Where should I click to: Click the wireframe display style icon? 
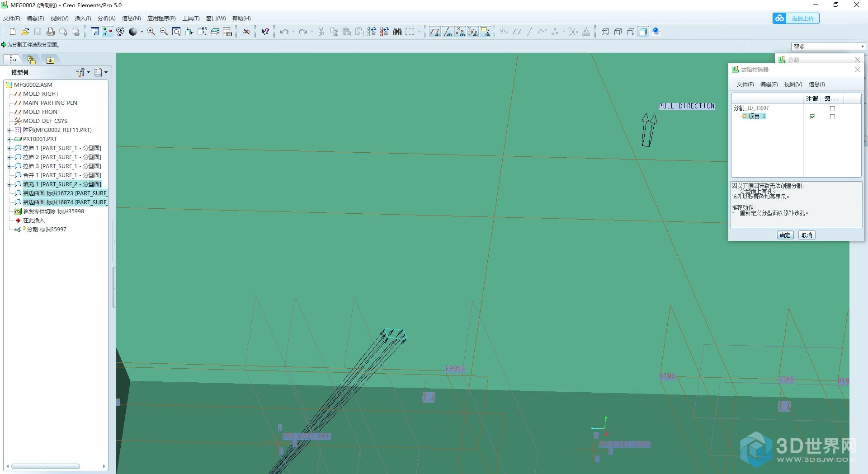tap(605, 32)
